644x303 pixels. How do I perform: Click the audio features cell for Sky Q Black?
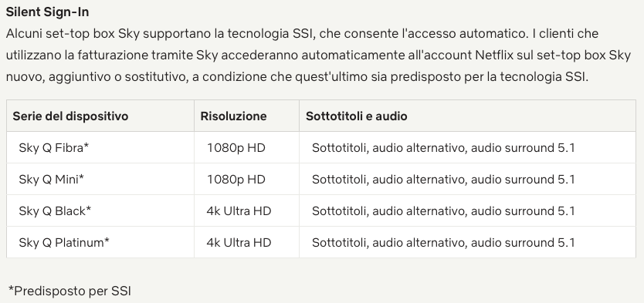click(x=467, y=210)
